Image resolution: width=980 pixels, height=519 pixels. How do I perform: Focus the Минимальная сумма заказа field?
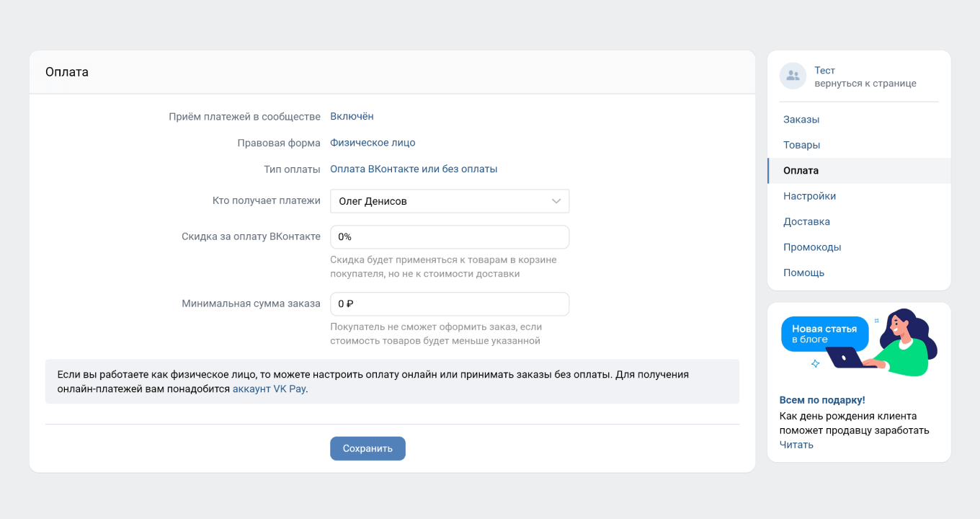click(x=449, y=304)
